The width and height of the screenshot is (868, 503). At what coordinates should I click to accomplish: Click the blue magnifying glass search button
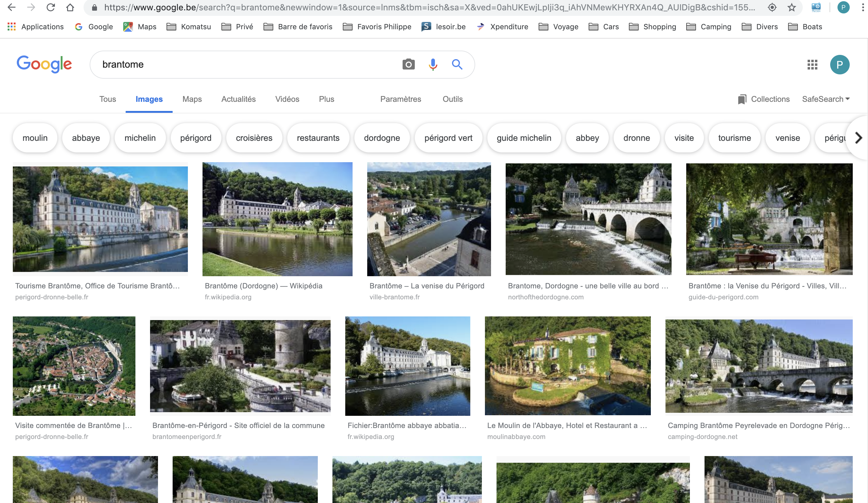(x=457, y=64)
